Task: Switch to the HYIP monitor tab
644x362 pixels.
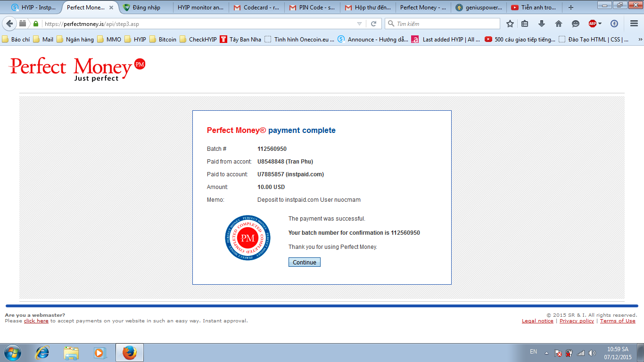Action: [201, 8]
